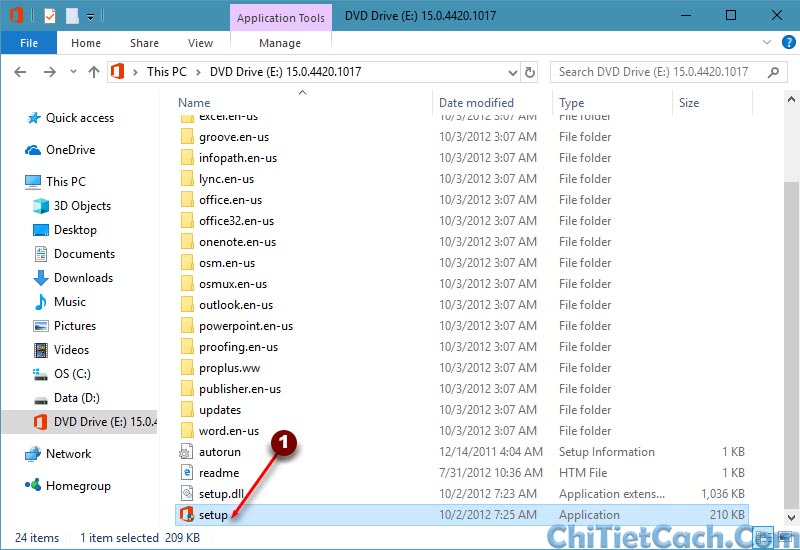Select the powerpoint.en-us folder icon

[187, 326]
